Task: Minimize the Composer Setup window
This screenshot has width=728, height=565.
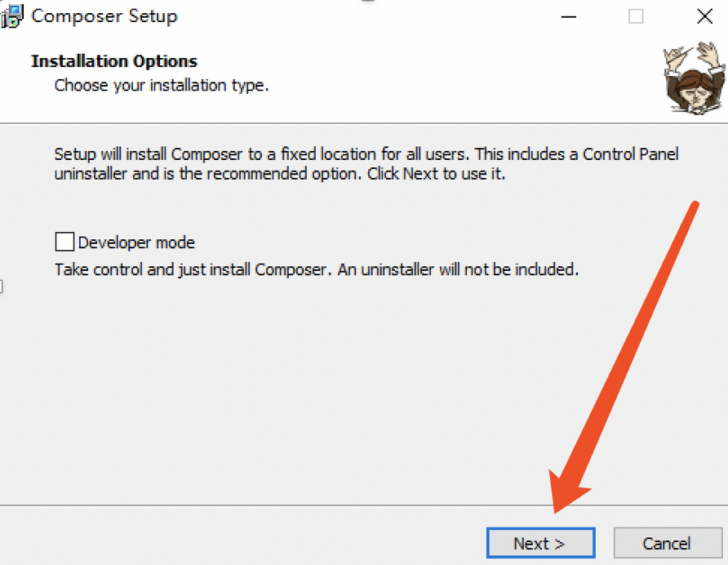Action: point(568,16)
